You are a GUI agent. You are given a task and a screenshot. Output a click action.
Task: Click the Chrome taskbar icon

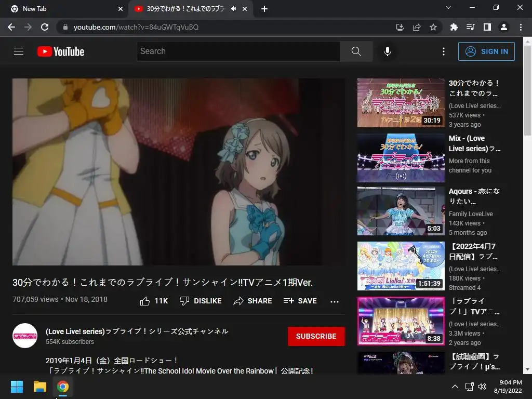coord(63,387)
